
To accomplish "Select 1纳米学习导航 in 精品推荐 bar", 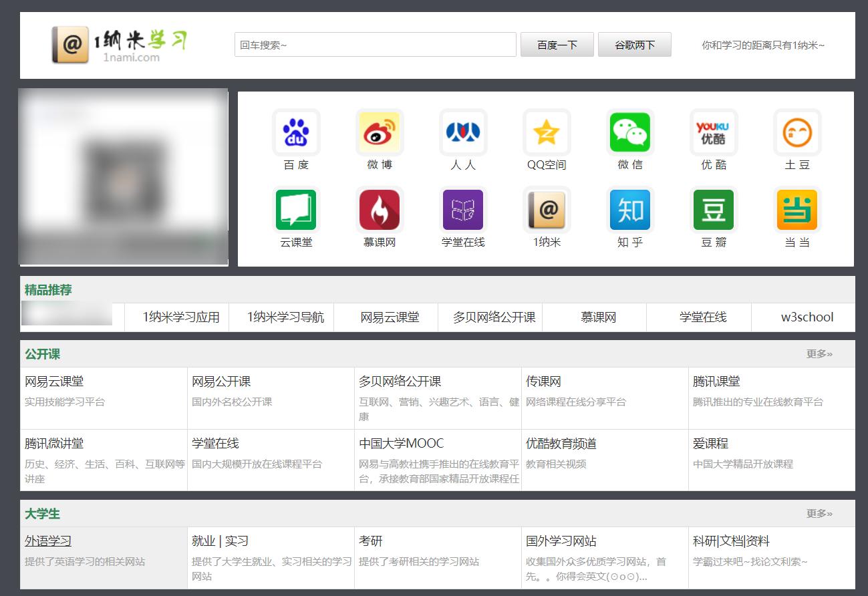I will point(281,317).
